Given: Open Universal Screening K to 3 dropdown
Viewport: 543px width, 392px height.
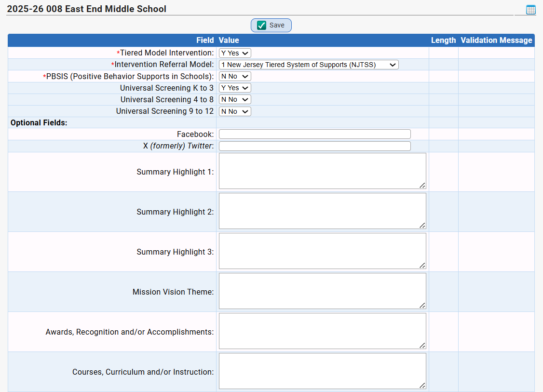Looking at the screenshot, I should tap(235, 88).
